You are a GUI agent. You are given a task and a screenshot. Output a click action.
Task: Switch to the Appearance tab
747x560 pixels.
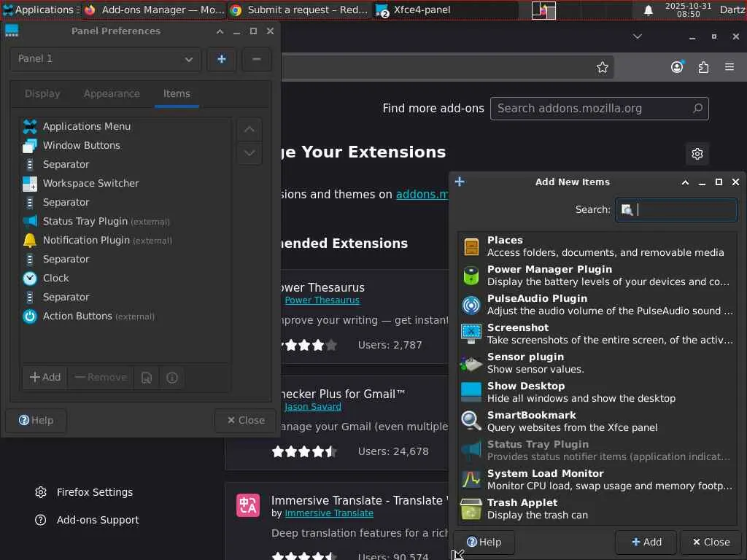[x=112, y=94]
